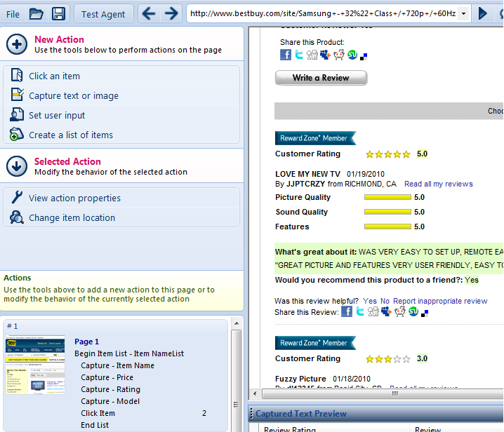
Task: Select 'Capture - Price' action
Action: pos(107,377)
